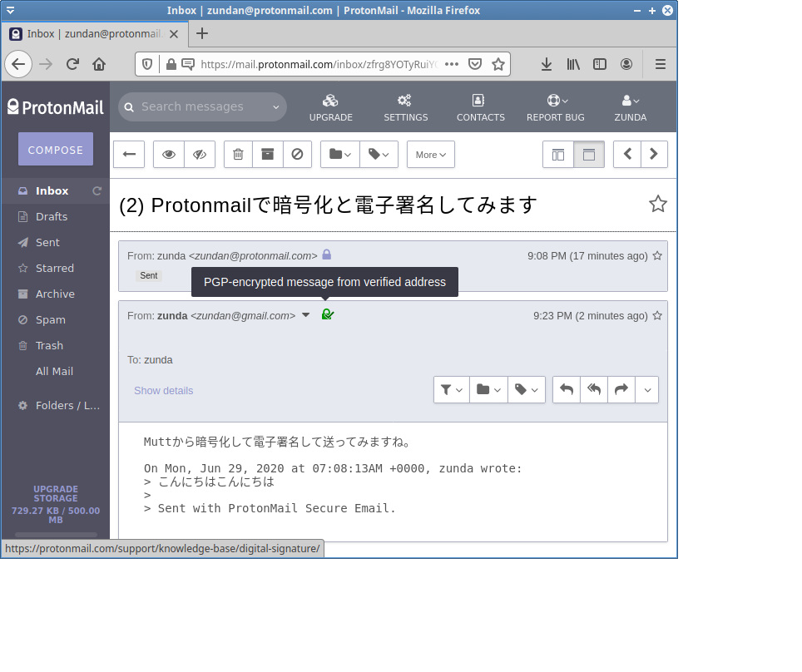
Task: Focus the Search messages field
Action: point(202,107)
